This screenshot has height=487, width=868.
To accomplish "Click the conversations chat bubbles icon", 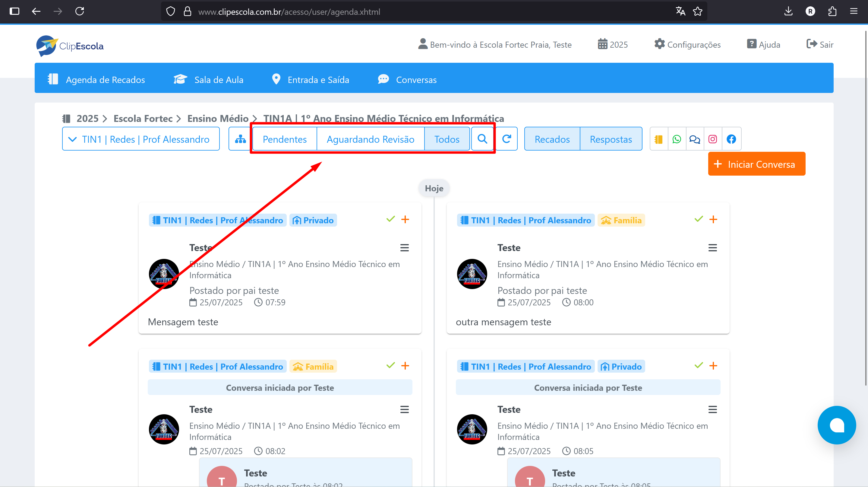I will pos(694,139).
